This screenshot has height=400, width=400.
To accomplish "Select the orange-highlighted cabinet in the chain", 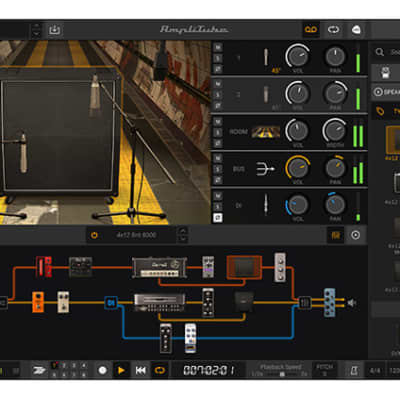I will click(244, 267).
